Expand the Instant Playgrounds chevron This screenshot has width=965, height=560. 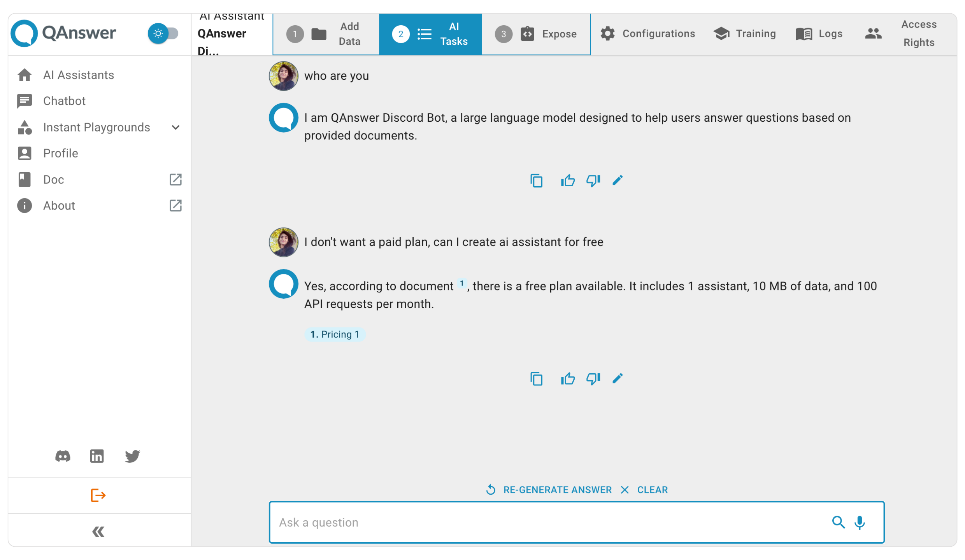tap(175, 127)
